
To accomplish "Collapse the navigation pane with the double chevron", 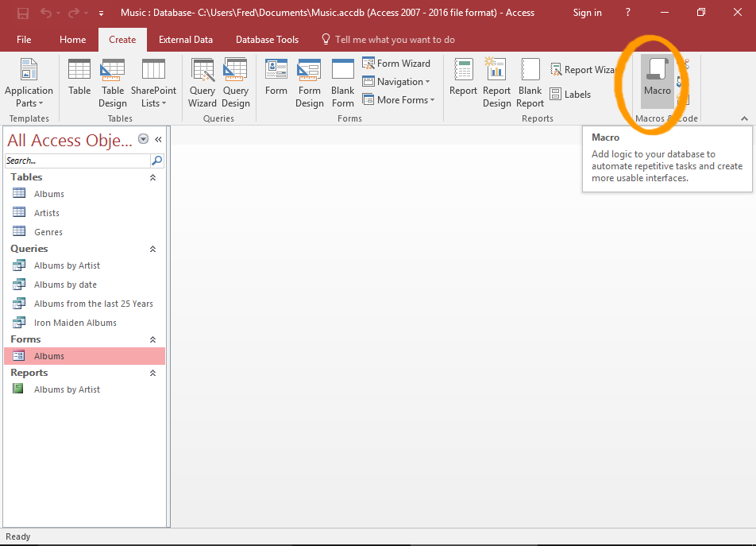I will pos(158,139).
